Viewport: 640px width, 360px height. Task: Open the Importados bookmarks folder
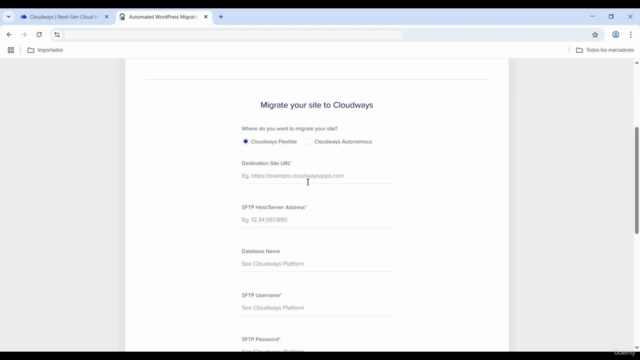click(45, 50)
